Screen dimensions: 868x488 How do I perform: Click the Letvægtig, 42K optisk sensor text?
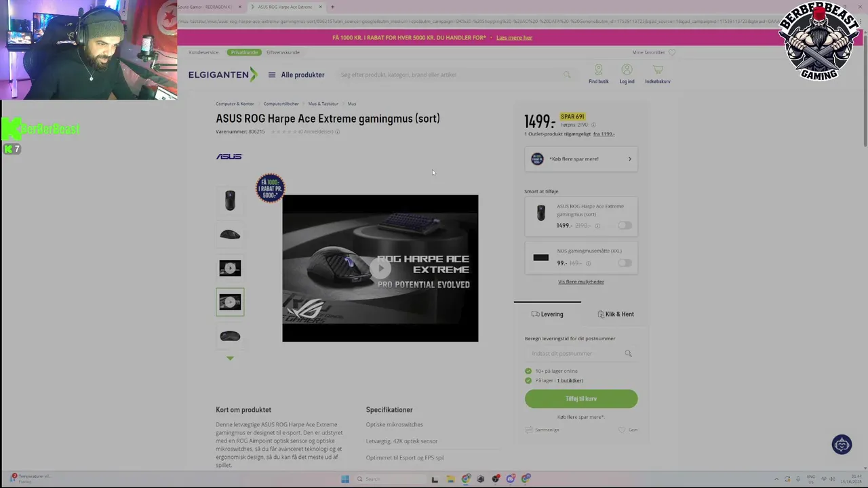tap(401, 441)
